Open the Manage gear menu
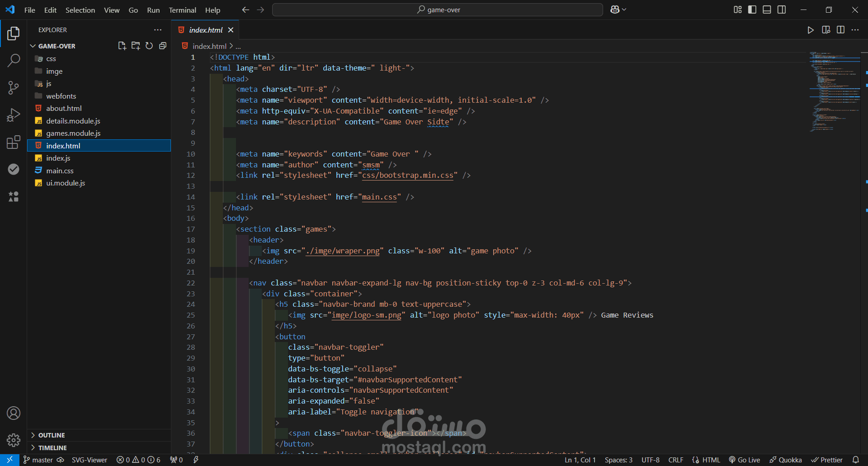868x466 pixels. point(14,440)
